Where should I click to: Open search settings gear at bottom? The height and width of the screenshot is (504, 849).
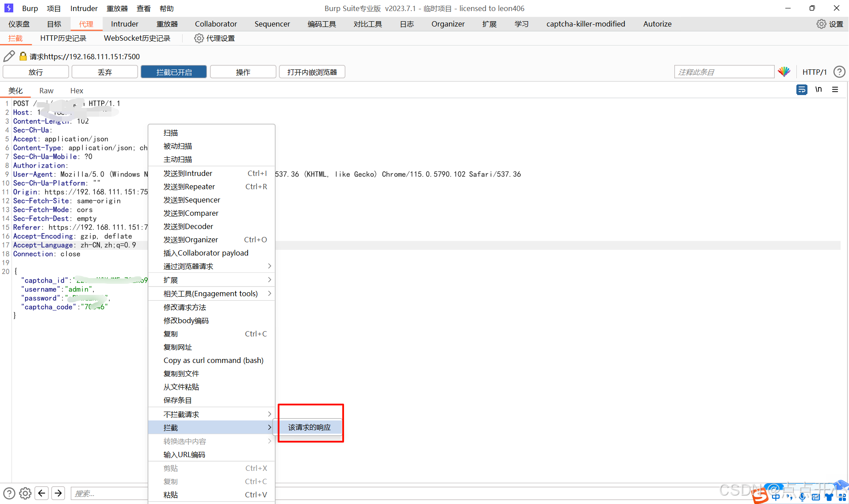point(25,493)
